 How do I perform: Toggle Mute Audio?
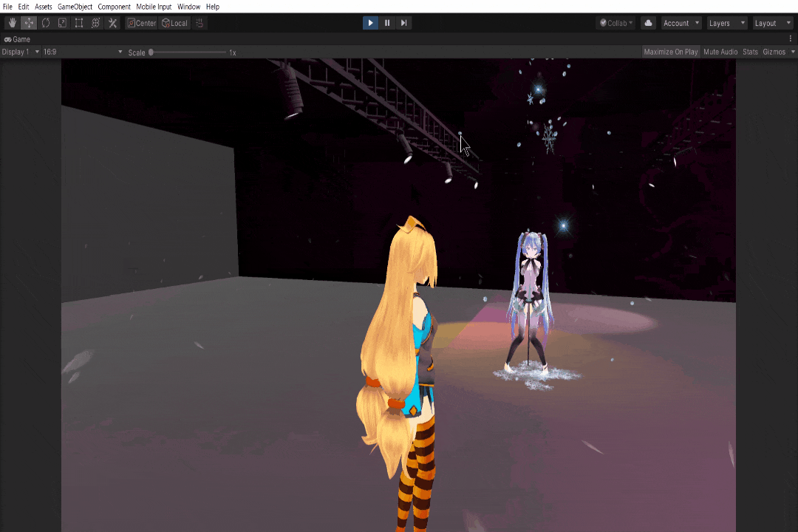pos(720,52)
